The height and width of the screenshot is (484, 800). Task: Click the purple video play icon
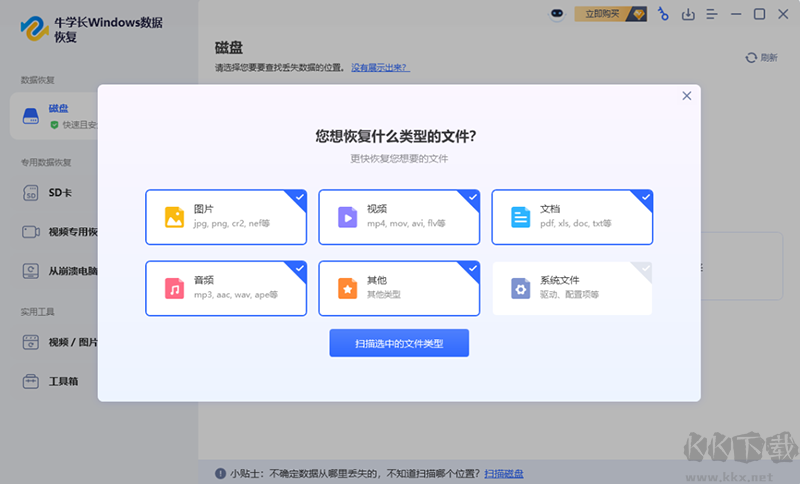point(347,217)
